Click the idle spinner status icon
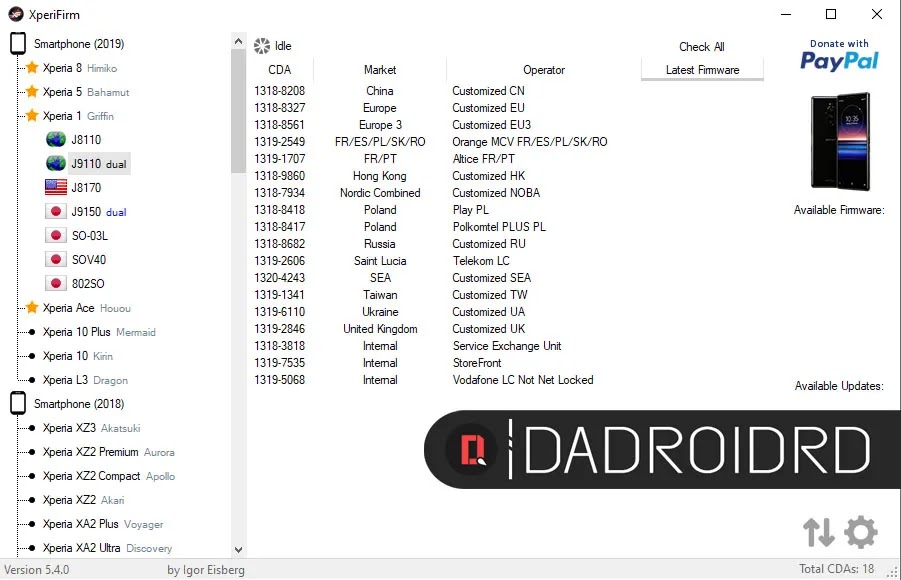 tap(262, 46)
